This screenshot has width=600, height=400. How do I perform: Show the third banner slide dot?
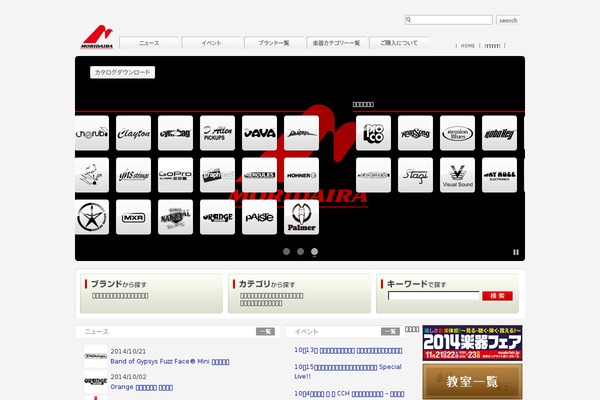(314, 251)
